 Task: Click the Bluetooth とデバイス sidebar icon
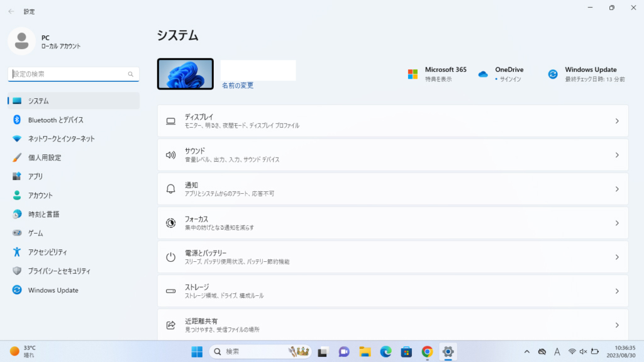(x=17, y=120)
